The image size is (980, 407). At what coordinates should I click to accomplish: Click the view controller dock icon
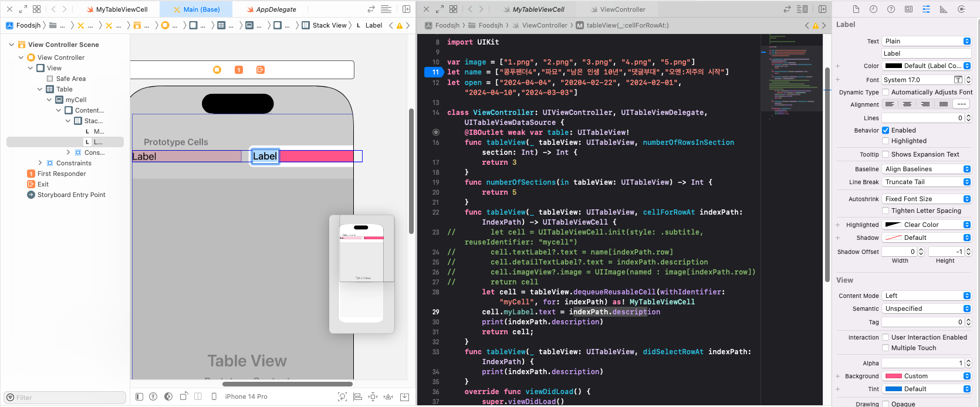pyautogui.click(x=217, y=70)
